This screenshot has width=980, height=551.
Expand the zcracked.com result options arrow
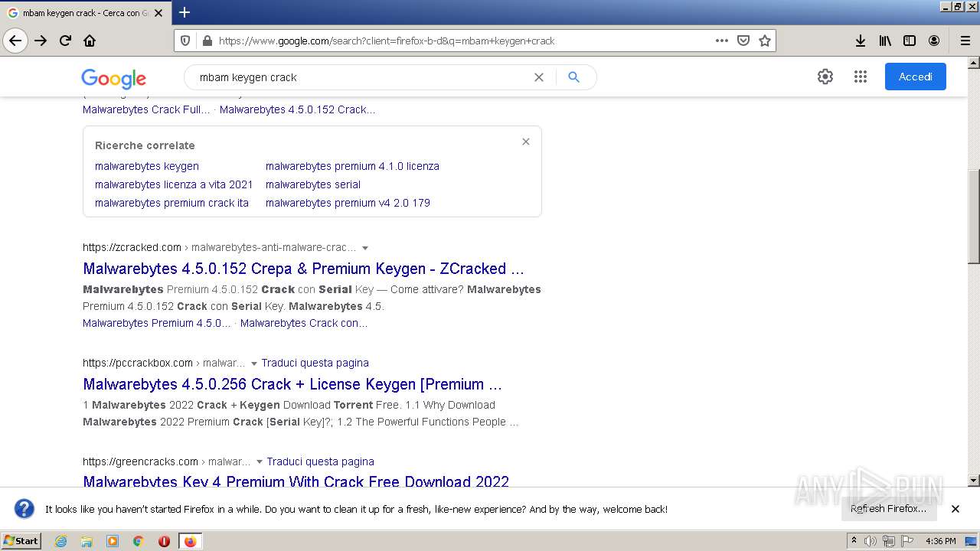(365, 248)
